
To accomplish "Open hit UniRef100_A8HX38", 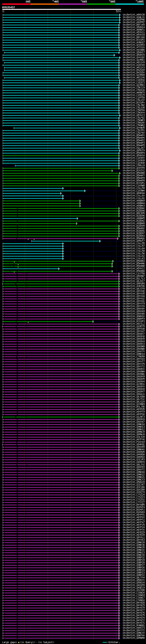I will coord(133,15).
